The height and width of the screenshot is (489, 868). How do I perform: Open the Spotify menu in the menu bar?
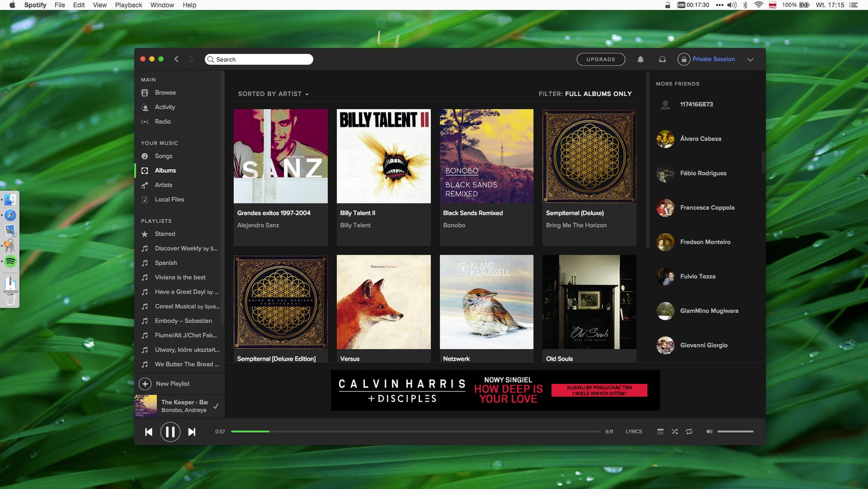[x=35, y=5]
